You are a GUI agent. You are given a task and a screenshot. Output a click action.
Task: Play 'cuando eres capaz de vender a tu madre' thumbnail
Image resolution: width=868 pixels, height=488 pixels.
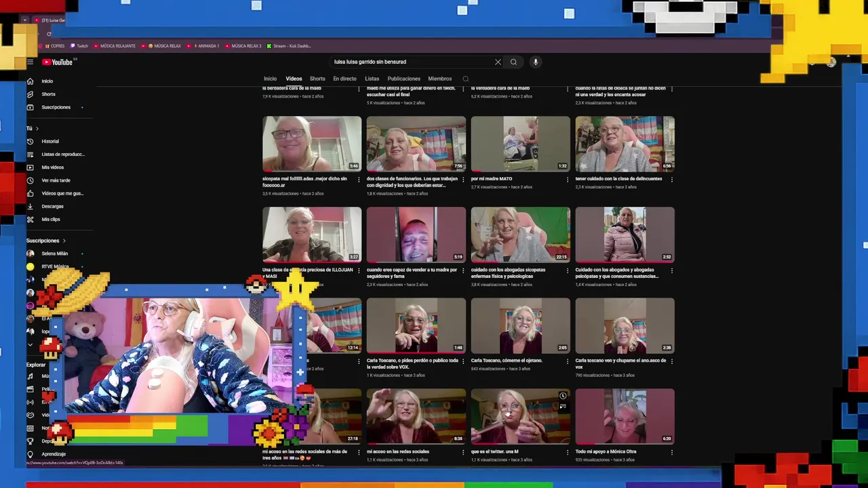pos(416,235)
